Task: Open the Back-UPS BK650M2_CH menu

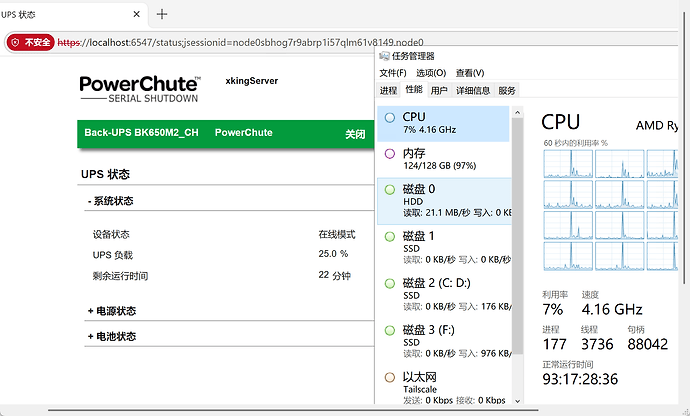Action: 141,133
